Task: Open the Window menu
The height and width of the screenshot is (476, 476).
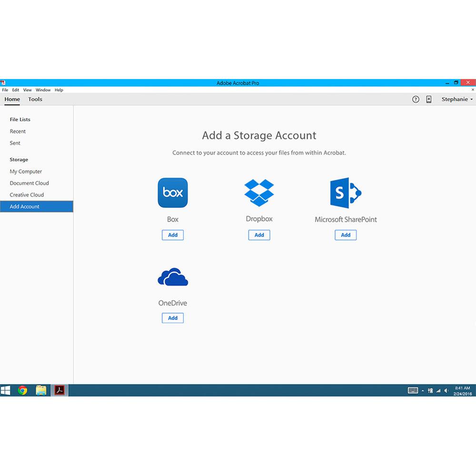Action: coord(43,90)
